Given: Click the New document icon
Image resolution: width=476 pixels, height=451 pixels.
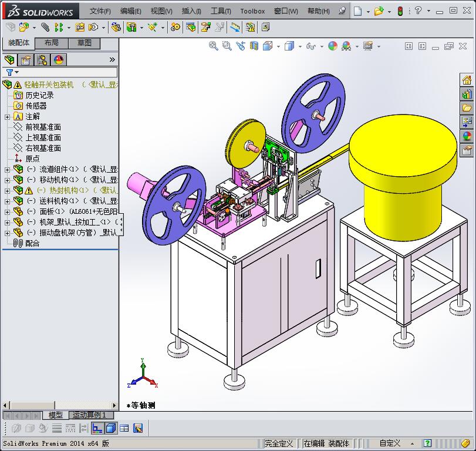Looking at the screenshot, I should pos(358,11).
